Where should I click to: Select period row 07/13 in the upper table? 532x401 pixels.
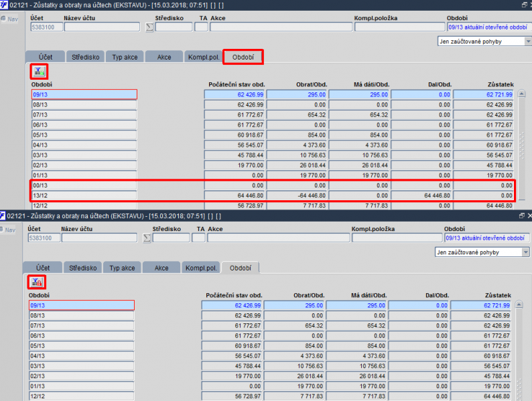pyautogui.click(x=84, y=115)
